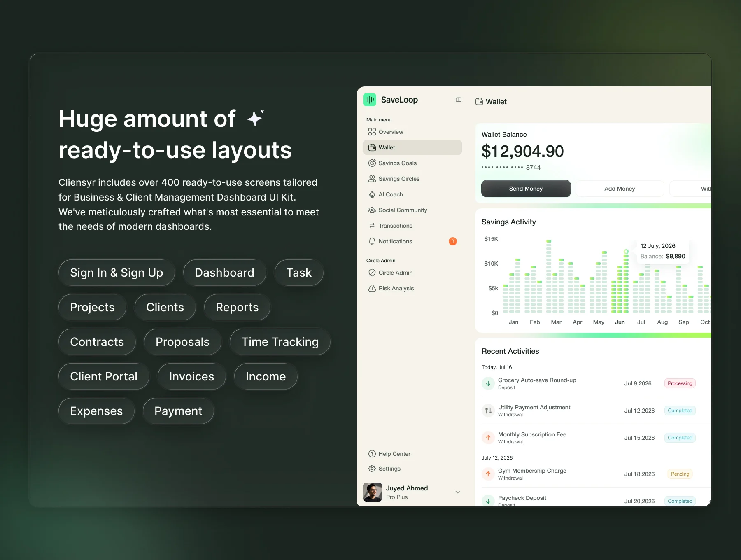Go to Savings Circles
This screenshot has width=741, height=560.
pyautogui.click(x=412, y=179)
